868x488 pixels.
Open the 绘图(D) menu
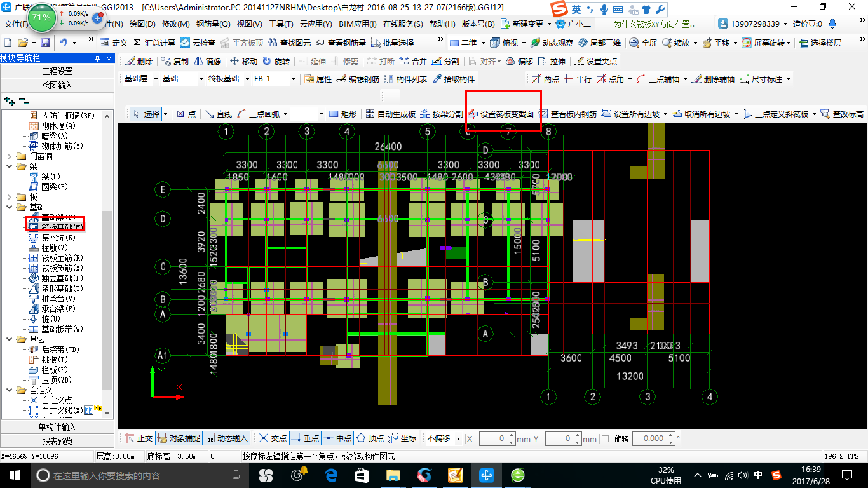tap(142, 24)
